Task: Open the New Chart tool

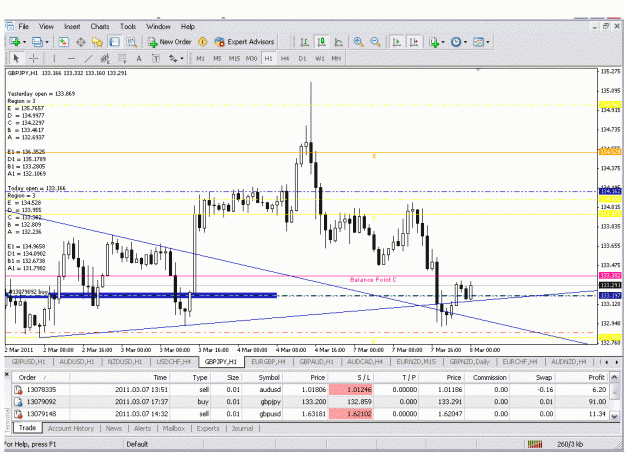Action: click(15, 42)
